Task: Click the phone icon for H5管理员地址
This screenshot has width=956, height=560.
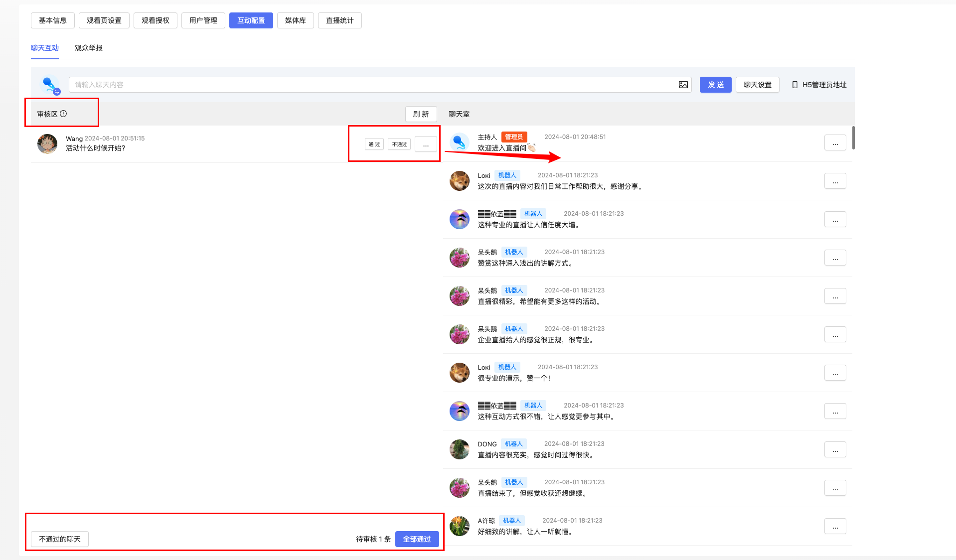Action: (x=795, y=85)
